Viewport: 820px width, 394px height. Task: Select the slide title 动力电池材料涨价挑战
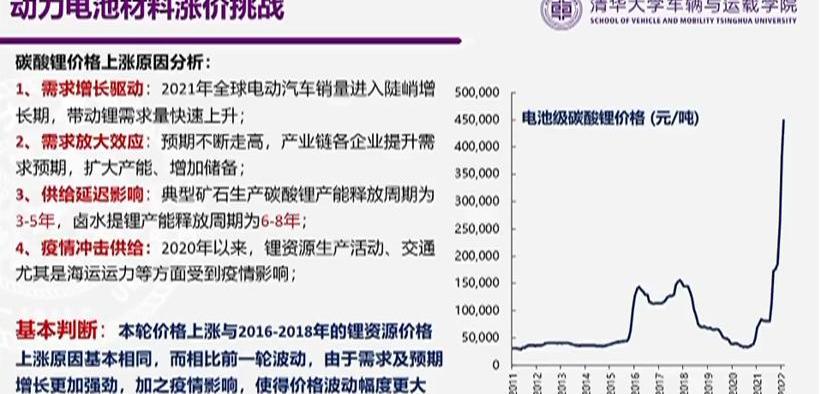pos(147,10)
